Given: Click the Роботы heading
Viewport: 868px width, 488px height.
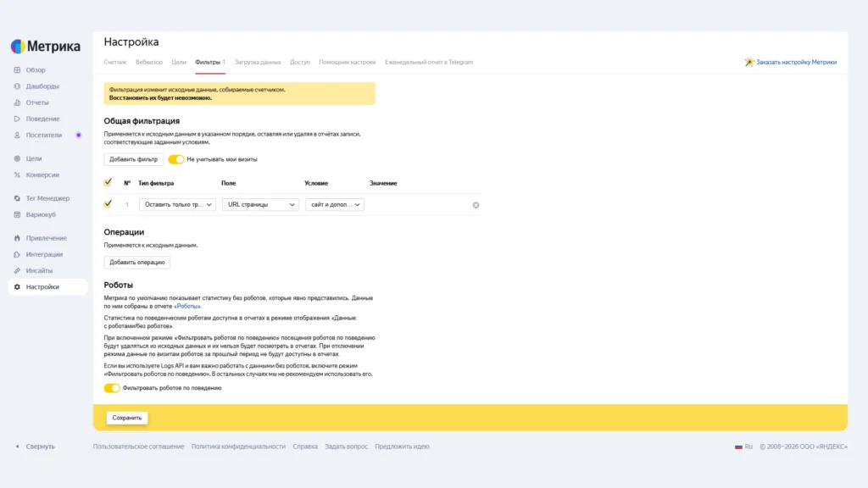Looking at the screenshot, I should pyautogui.click(x=119, y=285).
